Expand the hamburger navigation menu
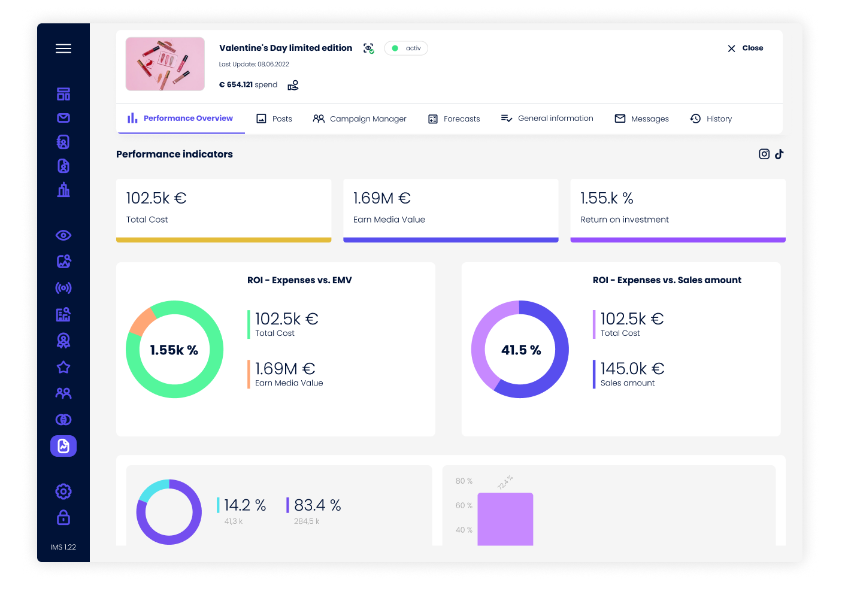This screenshot has height=616, width=848. point(63,48)
